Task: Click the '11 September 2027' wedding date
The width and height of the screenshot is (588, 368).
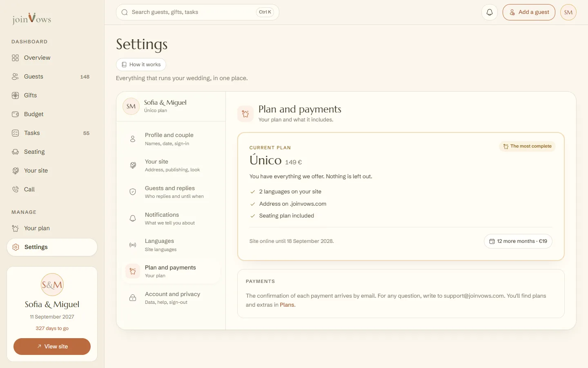Action: [52, 317]
